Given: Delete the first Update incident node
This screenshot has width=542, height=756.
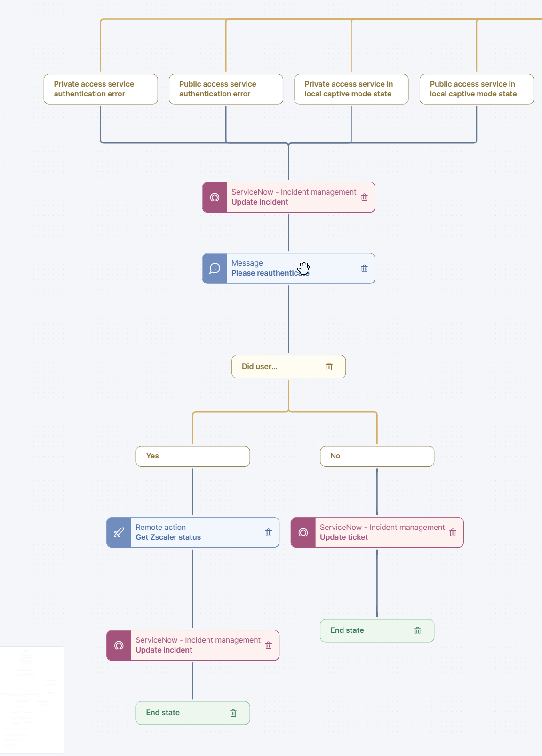Looking at the screenshot, I should [364, 197].
